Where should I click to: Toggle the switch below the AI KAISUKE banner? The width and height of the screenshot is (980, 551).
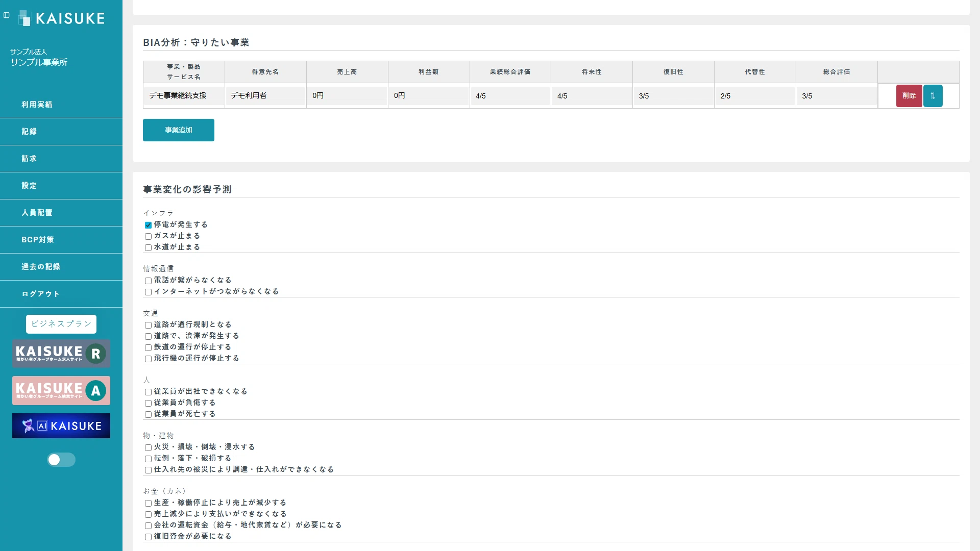click(x=61, y=460)
